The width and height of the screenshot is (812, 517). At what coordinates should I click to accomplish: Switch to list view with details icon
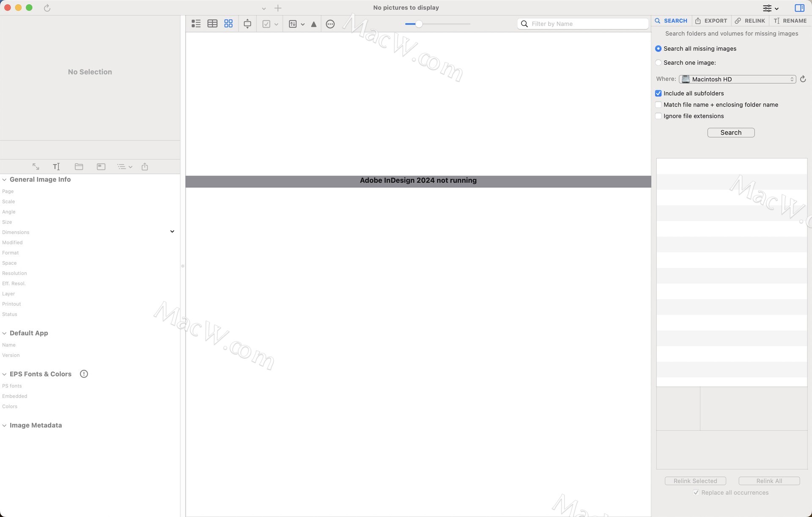point(196,24)
